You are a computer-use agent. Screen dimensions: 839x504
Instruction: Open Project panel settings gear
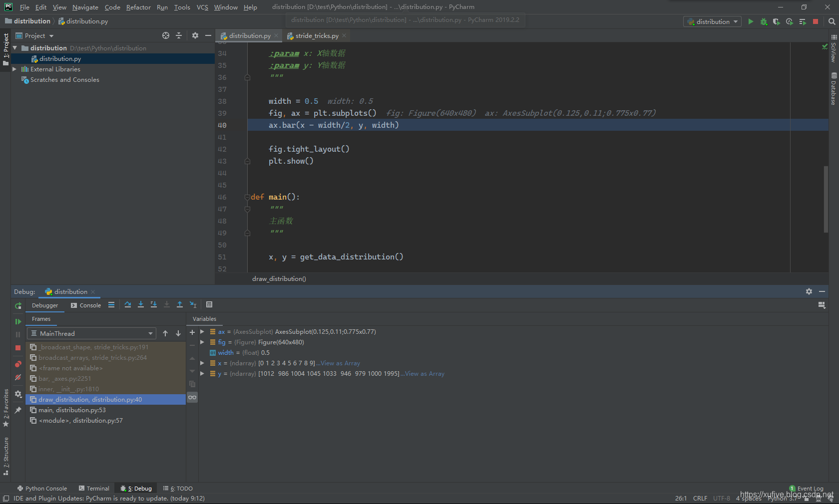pyautogui.click(x=195, y=35)
